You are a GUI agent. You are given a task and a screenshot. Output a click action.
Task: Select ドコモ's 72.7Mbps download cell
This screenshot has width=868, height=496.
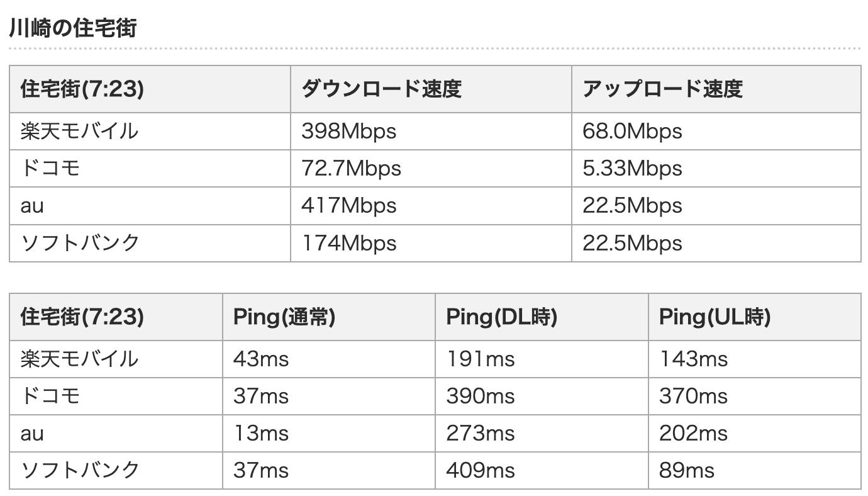coord(351,168)
